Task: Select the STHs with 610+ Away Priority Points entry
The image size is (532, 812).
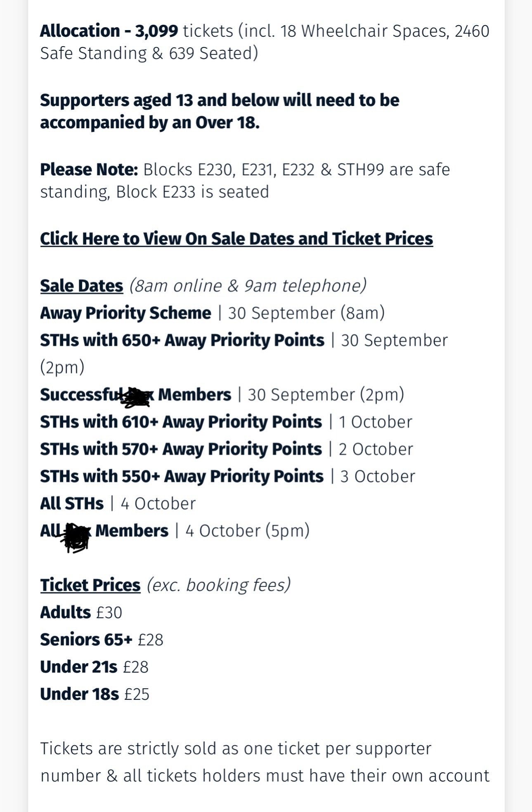Action: pyautogui.click(x=226, y=422)
